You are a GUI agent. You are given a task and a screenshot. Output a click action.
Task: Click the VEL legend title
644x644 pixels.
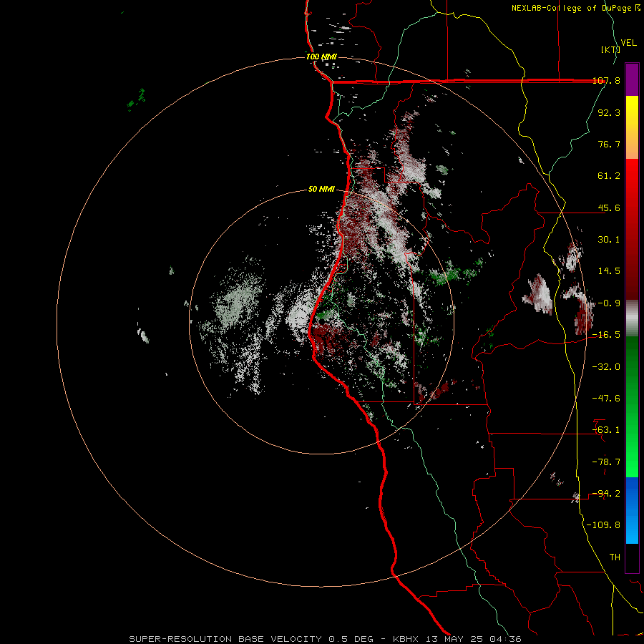(629, 43)
